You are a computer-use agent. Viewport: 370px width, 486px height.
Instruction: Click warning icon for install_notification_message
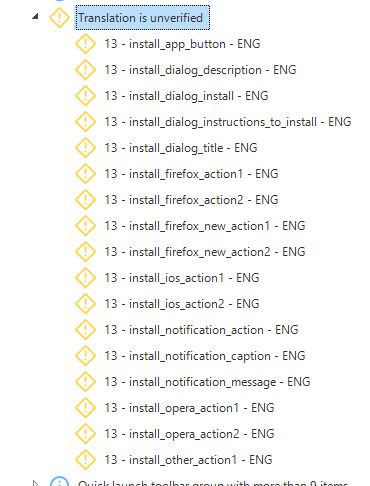point(85,382)
